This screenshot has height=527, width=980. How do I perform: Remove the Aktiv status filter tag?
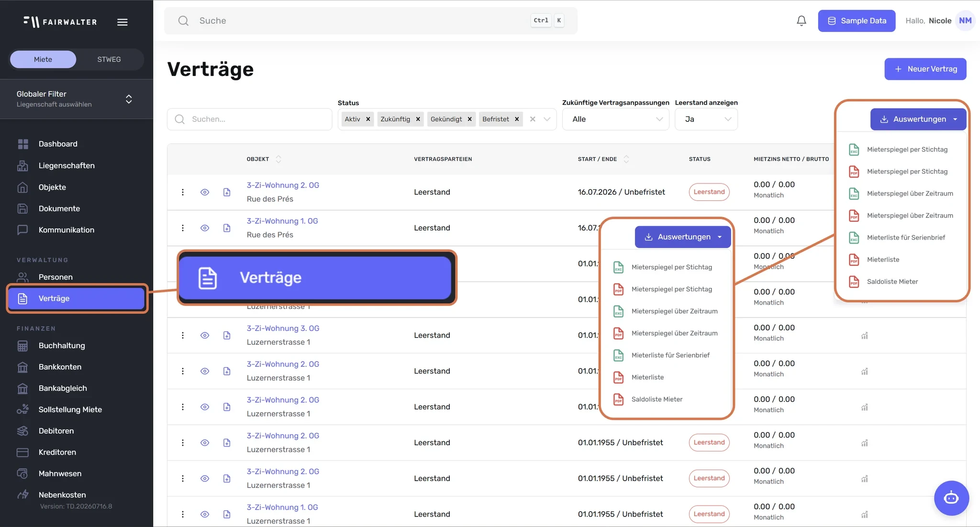click(x=368, y=119)
